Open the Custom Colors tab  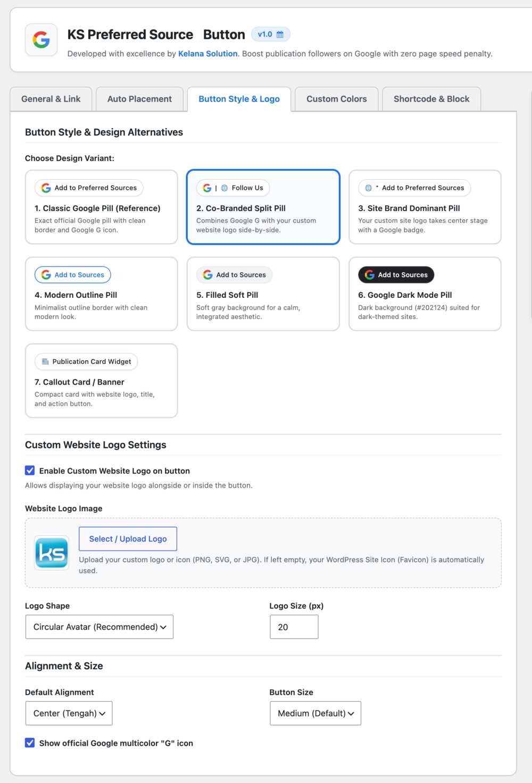337,99
